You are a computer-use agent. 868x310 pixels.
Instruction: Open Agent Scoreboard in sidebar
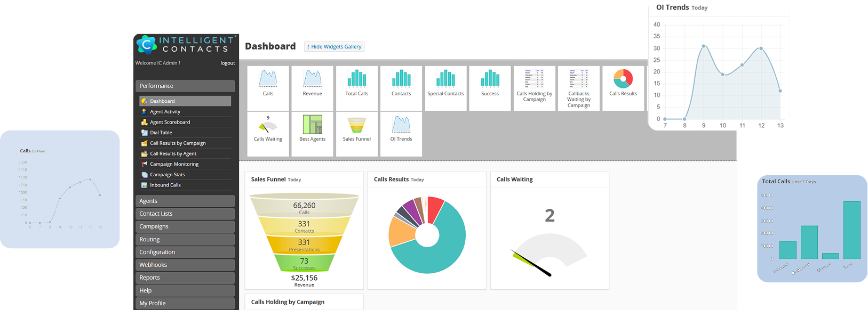[x=170, y=123]
